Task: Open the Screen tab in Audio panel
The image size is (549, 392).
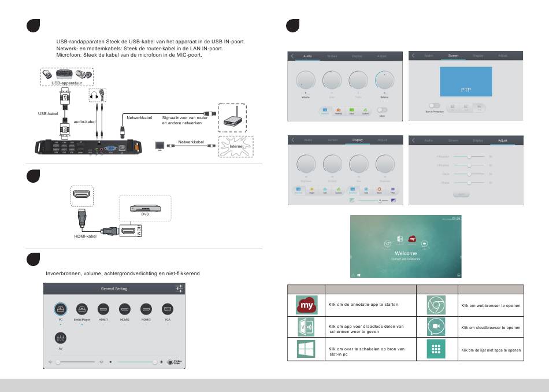Action: click(332, 56)
